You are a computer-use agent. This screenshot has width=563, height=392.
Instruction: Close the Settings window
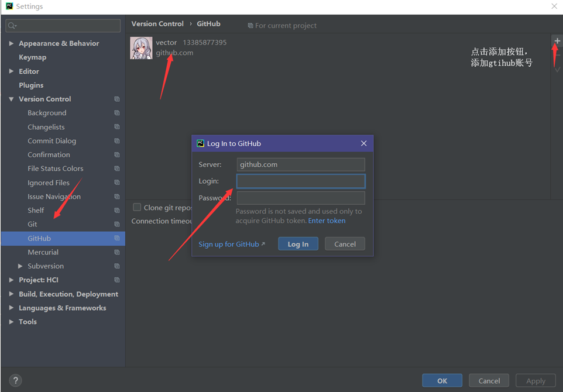[554, 6]
